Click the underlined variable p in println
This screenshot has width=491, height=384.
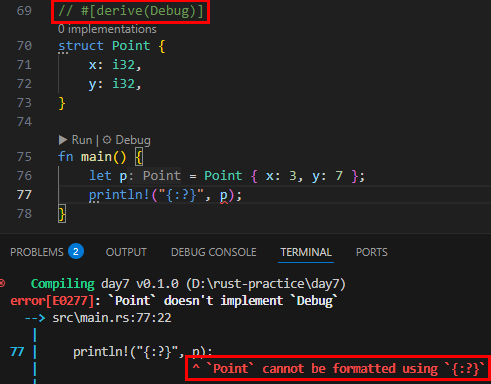(x=224, y=195)
